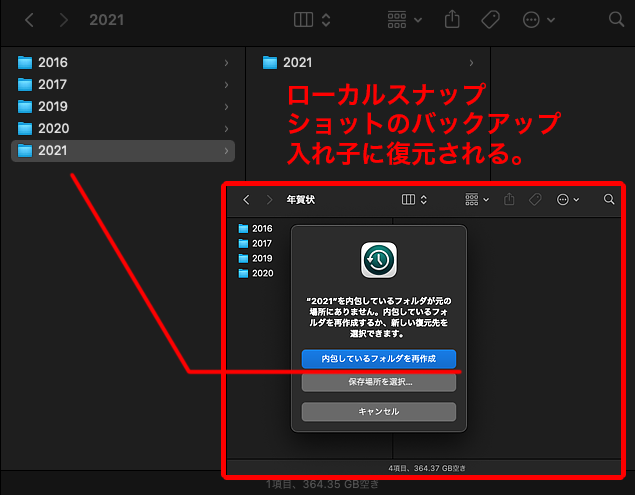Select 2019 folder in 年賀状 window

256,258
